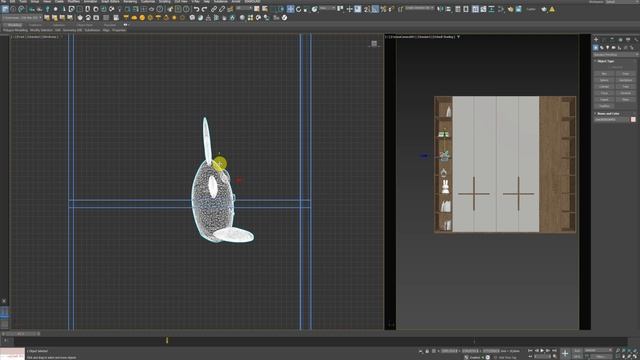The width and height of the screenshot is (640, 360).
Task: Switch to the Motion command panel
Action: pos(620,40)
